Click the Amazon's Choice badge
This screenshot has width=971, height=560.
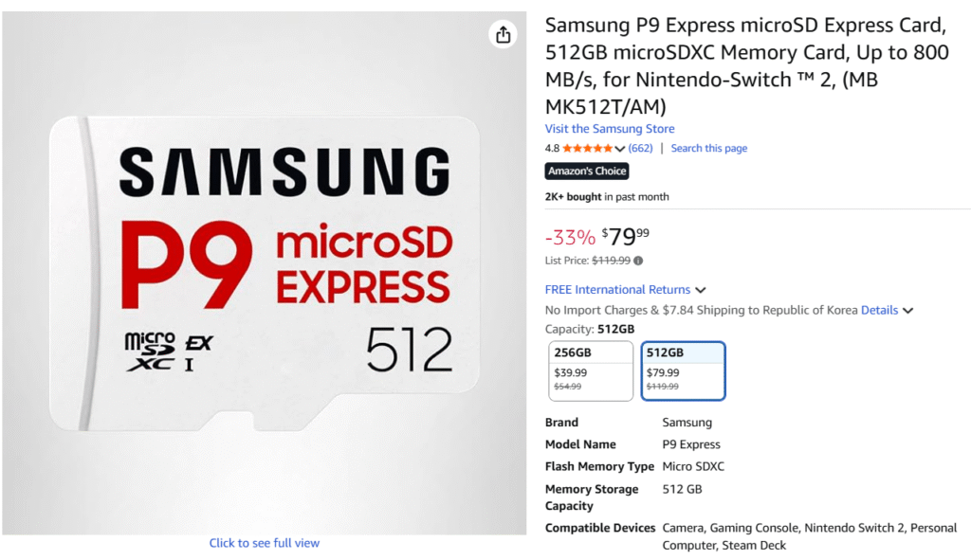point(586,171)
